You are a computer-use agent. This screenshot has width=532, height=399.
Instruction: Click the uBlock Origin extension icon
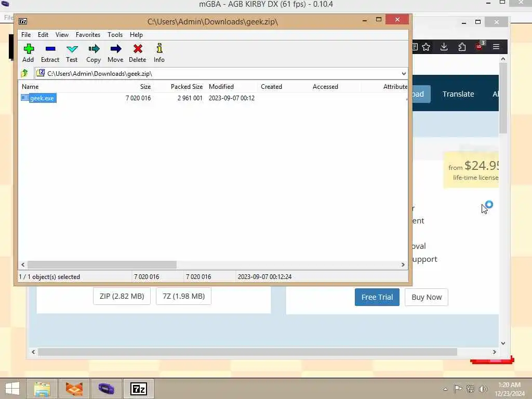pyautogui.click(x=480, y=46)
